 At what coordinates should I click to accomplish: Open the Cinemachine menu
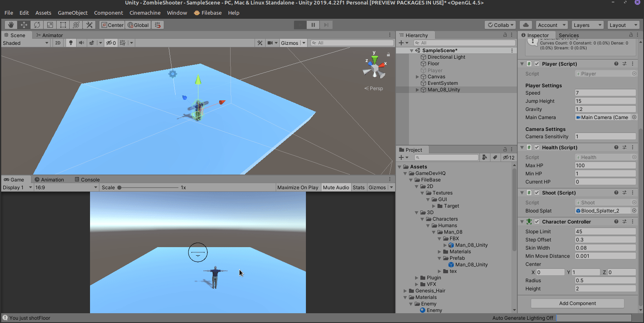click(145, 13)
